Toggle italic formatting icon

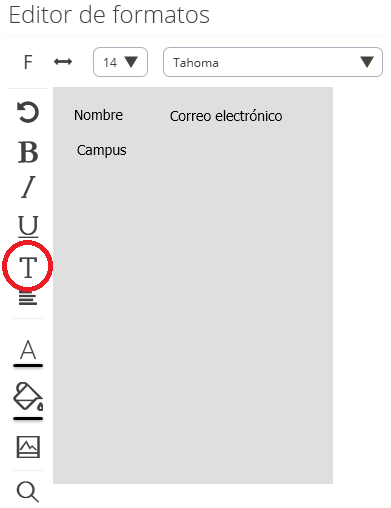click(28, 187)
